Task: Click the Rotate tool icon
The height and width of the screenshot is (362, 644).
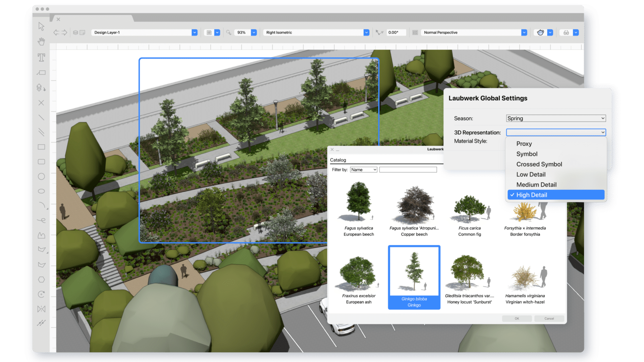Action: pos(41,294)
